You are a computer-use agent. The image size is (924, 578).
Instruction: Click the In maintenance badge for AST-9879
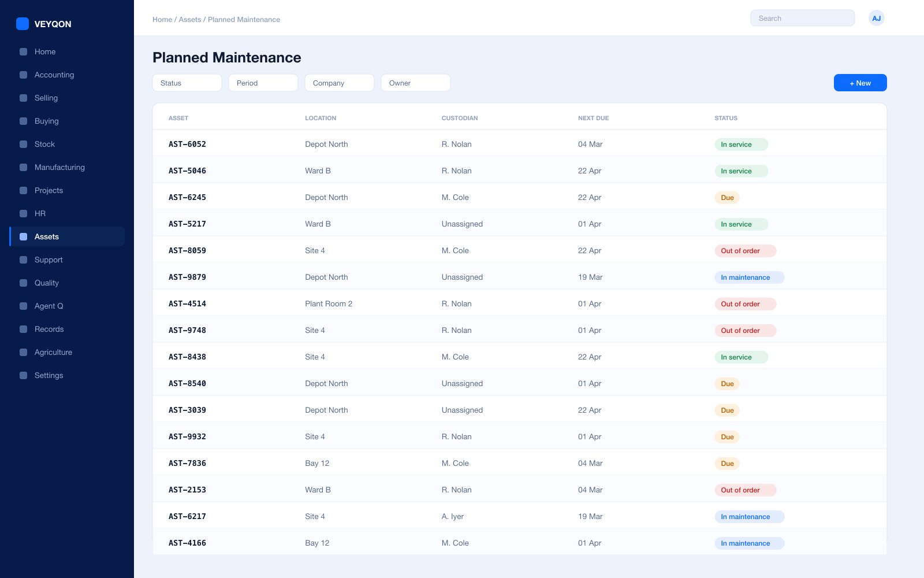point(749,277)
